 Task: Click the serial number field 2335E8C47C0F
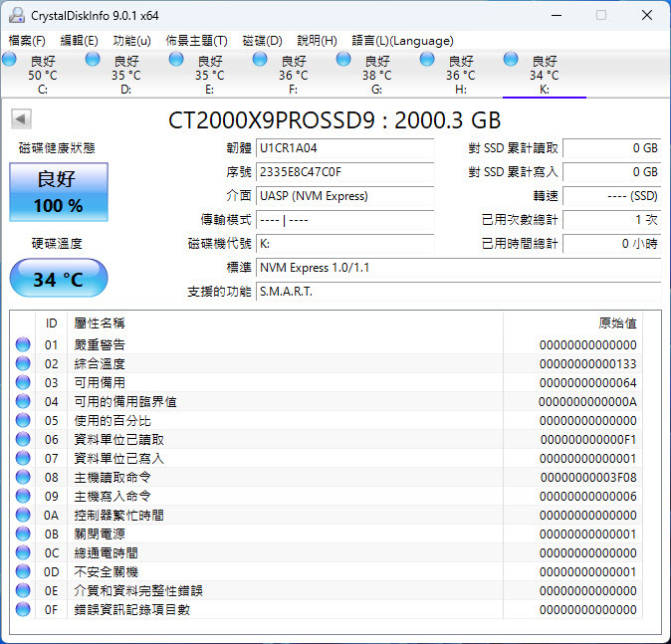(344, 172)
